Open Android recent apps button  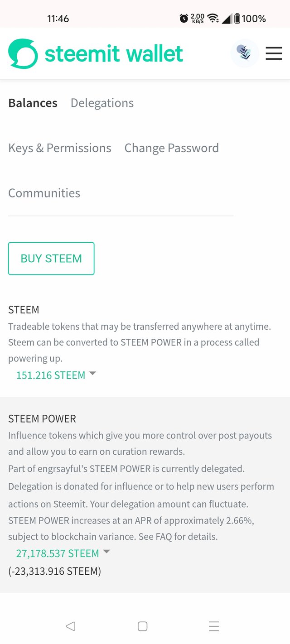pyautogui.click(x=214, y=626)
